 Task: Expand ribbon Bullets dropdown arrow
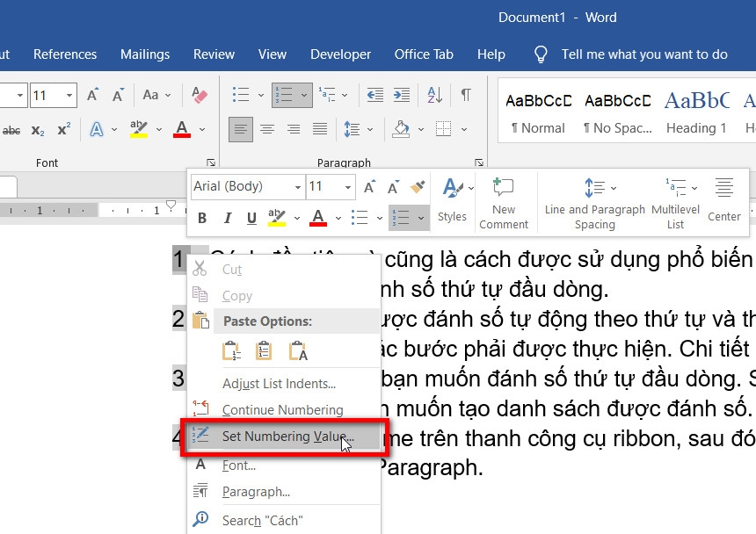coord(261,95)
